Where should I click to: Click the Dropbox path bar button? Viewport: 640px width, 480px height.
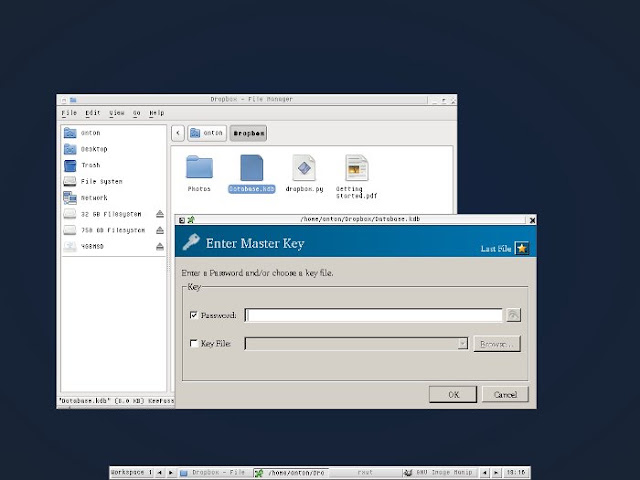pyautogui.click(x=248, y=133)
